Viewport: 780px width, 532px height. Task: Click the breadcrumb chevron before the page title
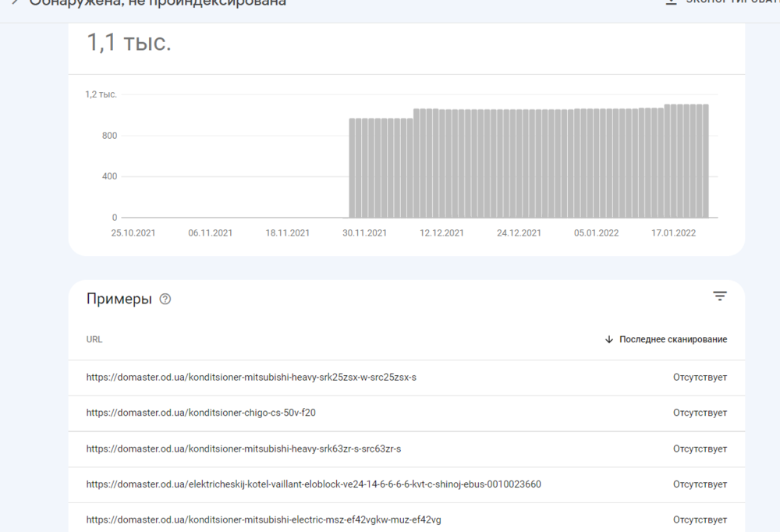[13, 2]
